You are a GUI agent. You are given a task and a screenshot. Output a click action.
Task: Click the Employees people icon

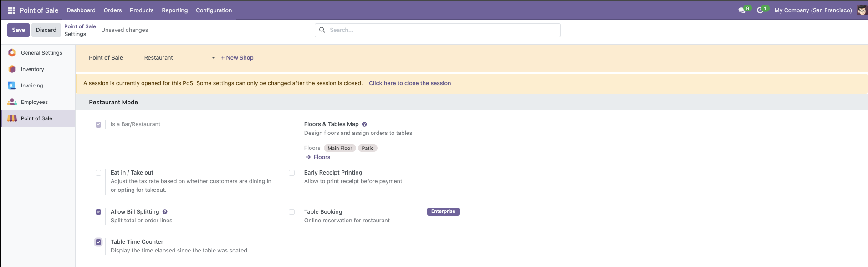[12, 102]
